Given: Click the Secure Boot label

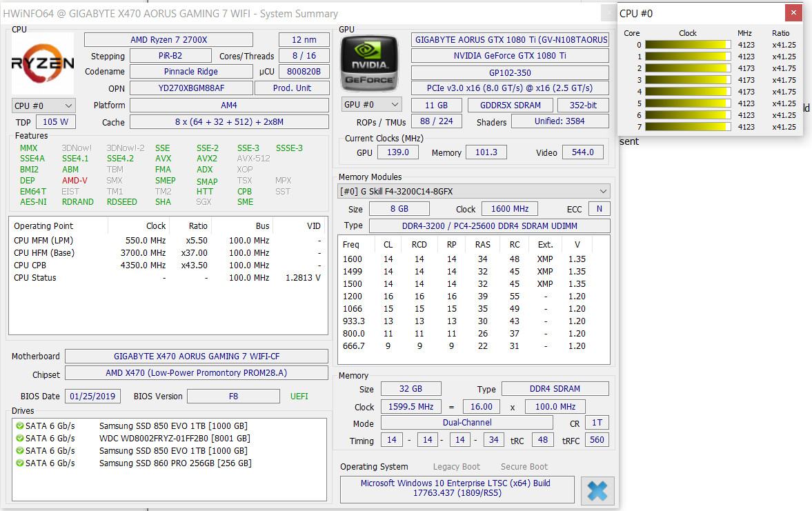Looking at the screenshot, I should [x=524, y=466].
